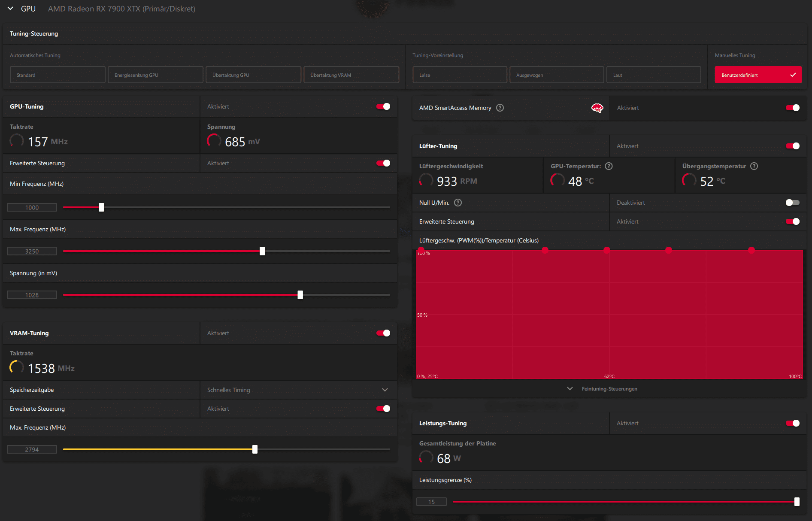Select the Leise tuning preset
The width and height of the screenshot is (812, 521).
pos(460,75)
